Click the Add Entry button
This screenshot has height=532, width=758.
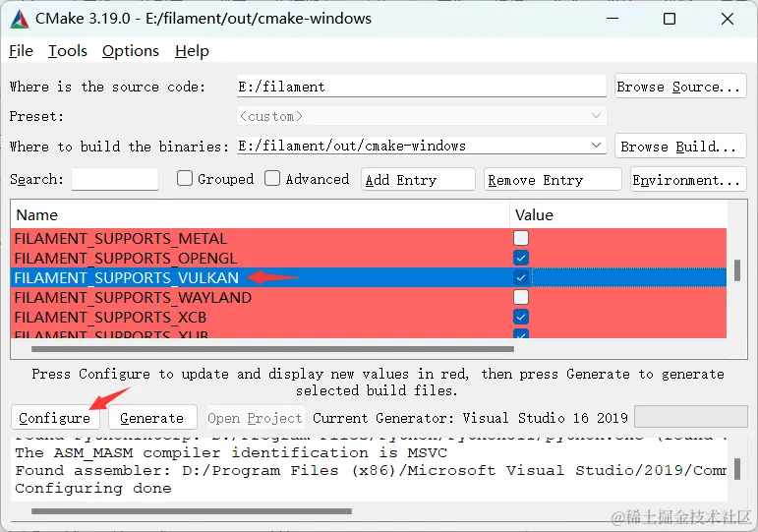[x=418, y=179]
